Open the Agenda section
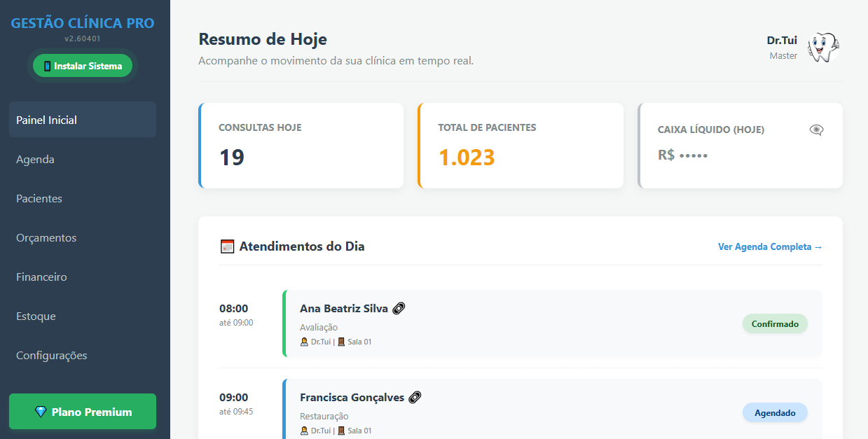 (34, 159)
